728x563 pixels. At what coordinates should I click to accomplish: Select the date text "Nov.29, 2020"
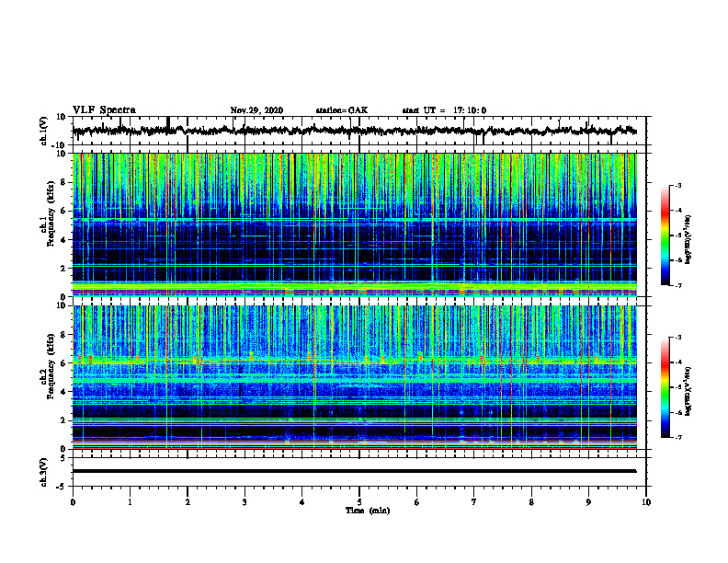[256, 110]
